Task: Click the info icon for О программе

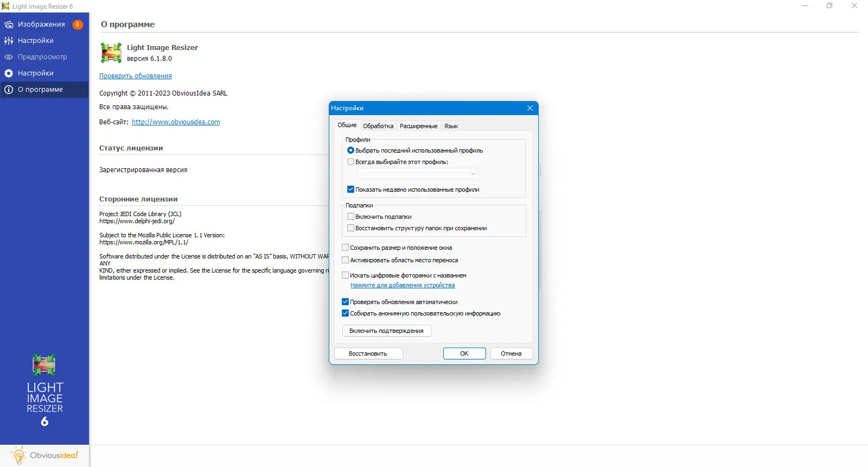Action: pyautogui.click(x=9, y=90)
